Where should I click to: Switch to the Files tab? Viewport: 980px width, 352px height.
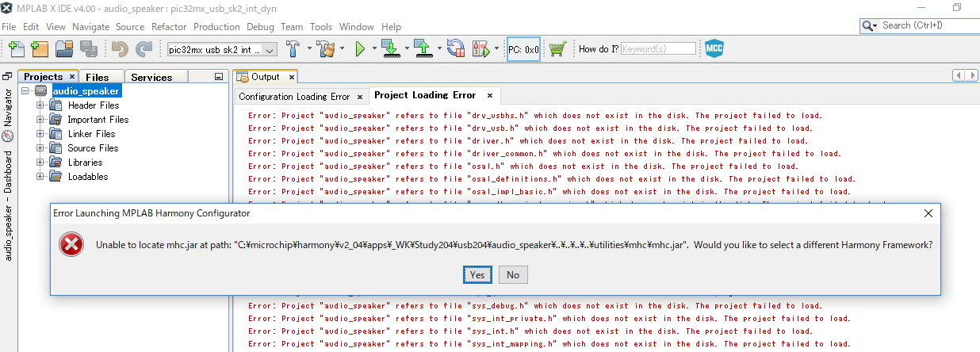98,77
